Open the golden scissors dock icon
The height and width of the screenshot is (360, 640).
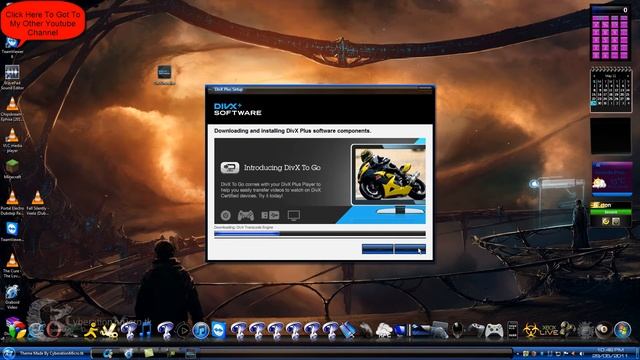click(x=109, y=331)
